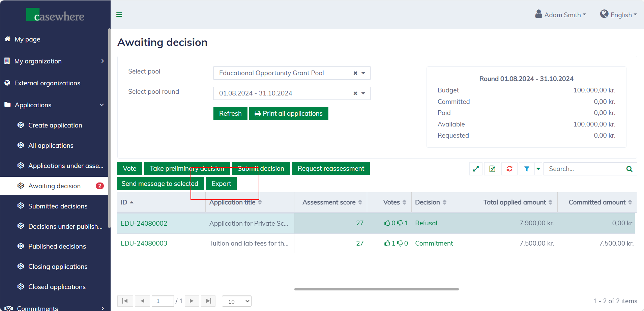Go to the next page arrow
644x311 pixels.
click(x=192, y=301)
